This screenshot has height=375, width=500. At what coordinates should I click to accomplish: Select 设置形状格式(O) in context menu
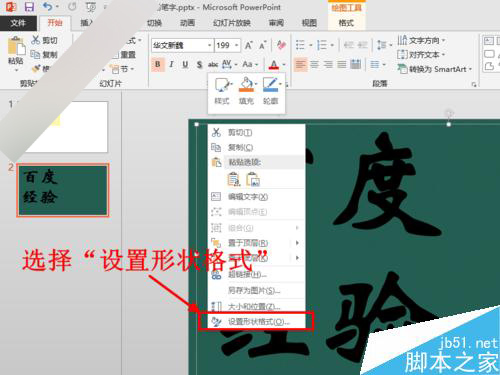pyautogui.click(x=256, y=322)
